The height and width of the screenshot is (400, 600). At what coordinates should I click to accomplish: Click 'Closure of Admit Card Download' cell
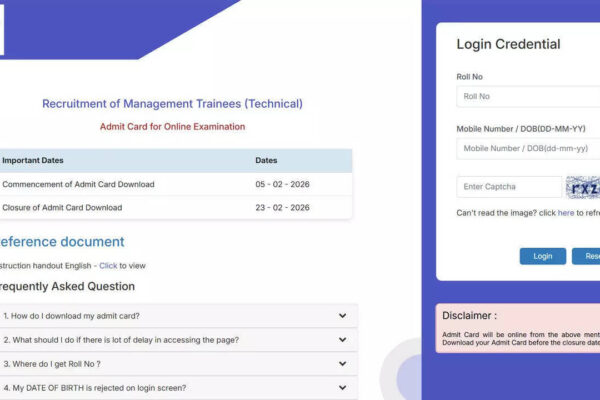pyautogui.click(x=62, y=207)
